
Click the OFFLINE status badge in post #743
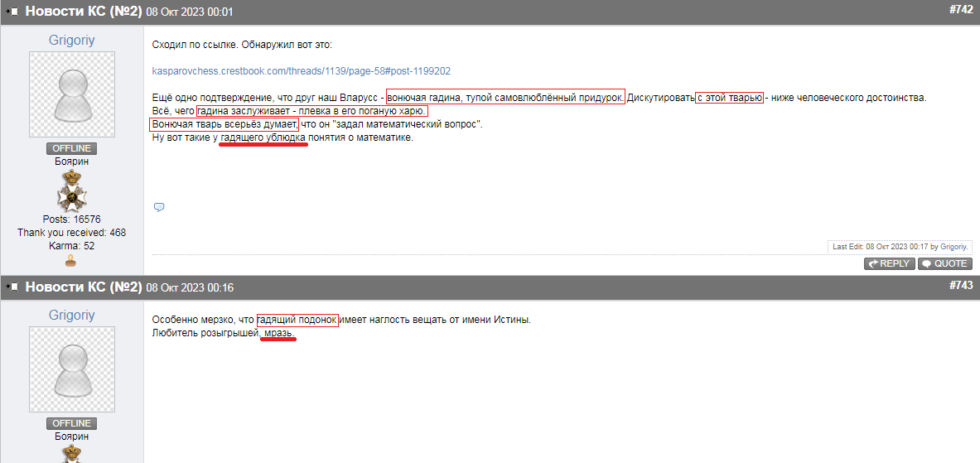tap(71, 423)
